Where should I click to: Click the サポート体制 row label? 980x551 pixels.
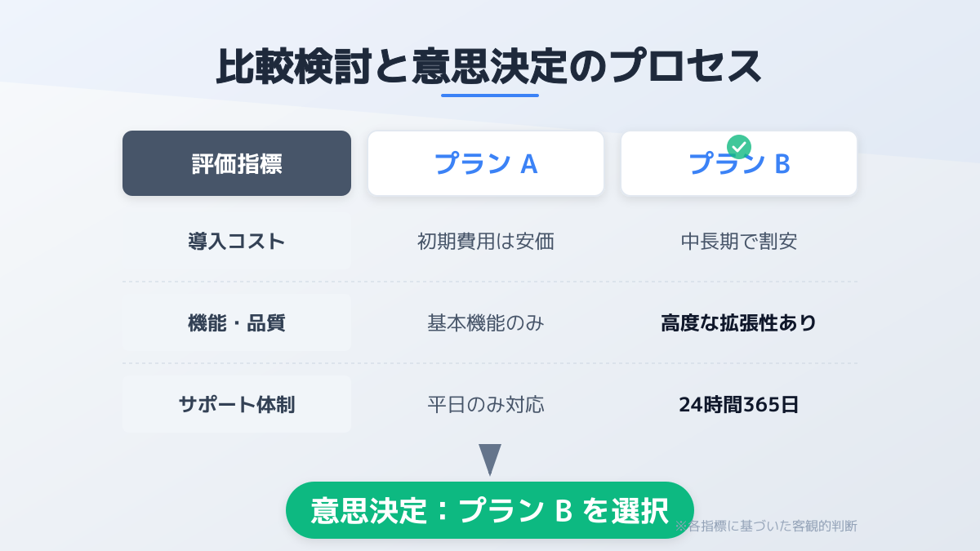pyautogui.click(x=237, y=404)
